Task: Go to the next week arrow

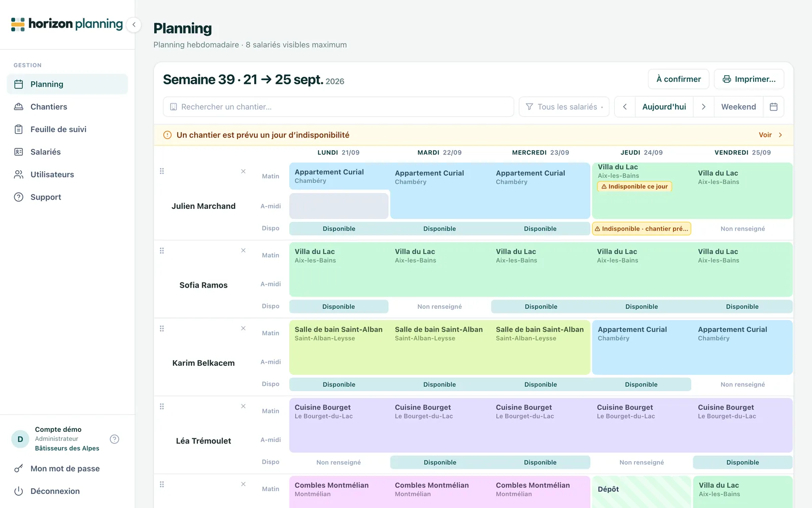Action: click(x=703, y=107)
